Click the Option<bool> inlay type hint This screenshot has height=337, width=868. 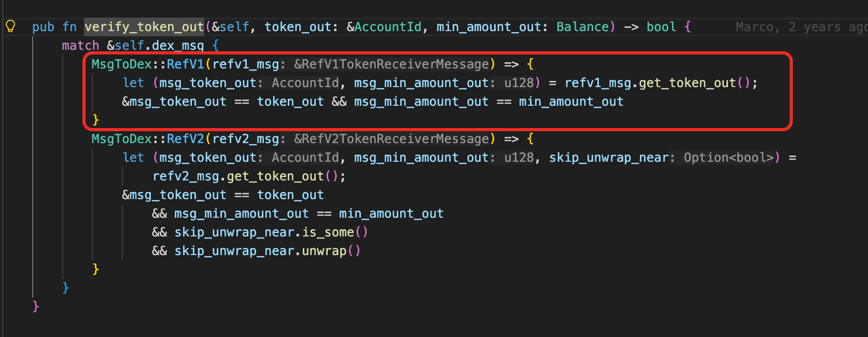click(x=729, y=158)
